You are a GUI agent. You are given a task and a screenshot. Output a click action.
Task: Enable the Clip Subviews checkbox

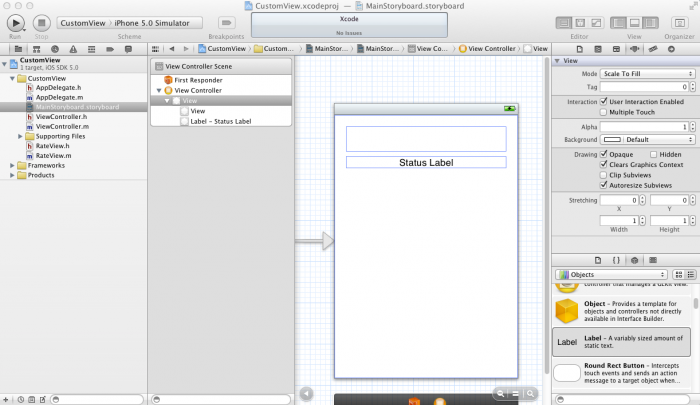click(x=604, y=175)
